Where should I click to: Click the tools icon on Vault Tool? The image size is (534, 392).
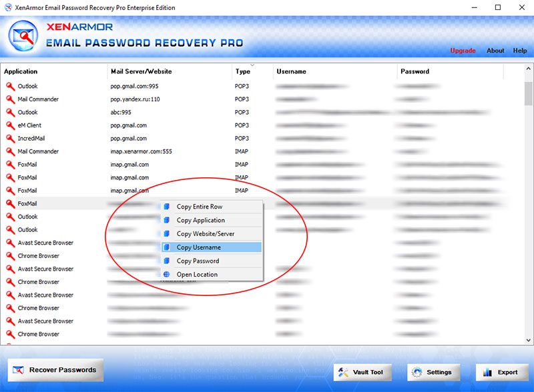point(343,372)
